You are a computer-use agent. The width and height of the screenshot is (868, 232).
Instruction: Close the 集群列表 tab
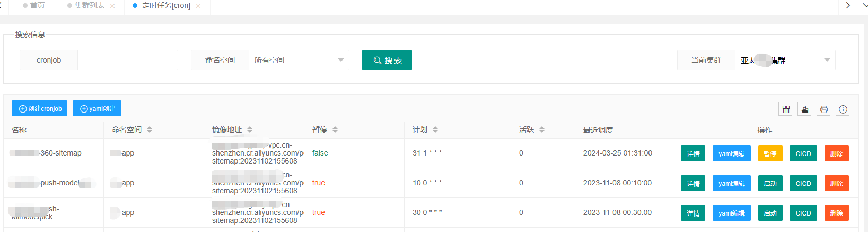coord(112,6)
